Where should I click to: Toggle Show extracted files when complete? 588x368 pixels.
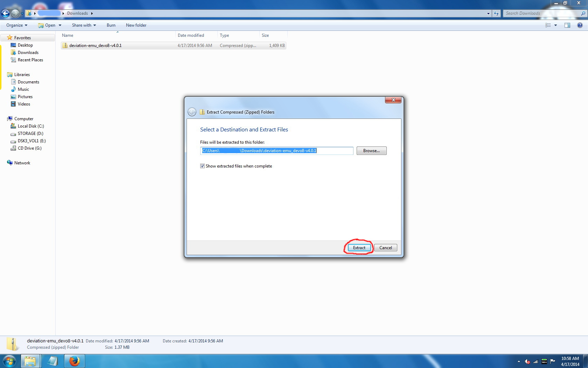[x=202, y=166]
